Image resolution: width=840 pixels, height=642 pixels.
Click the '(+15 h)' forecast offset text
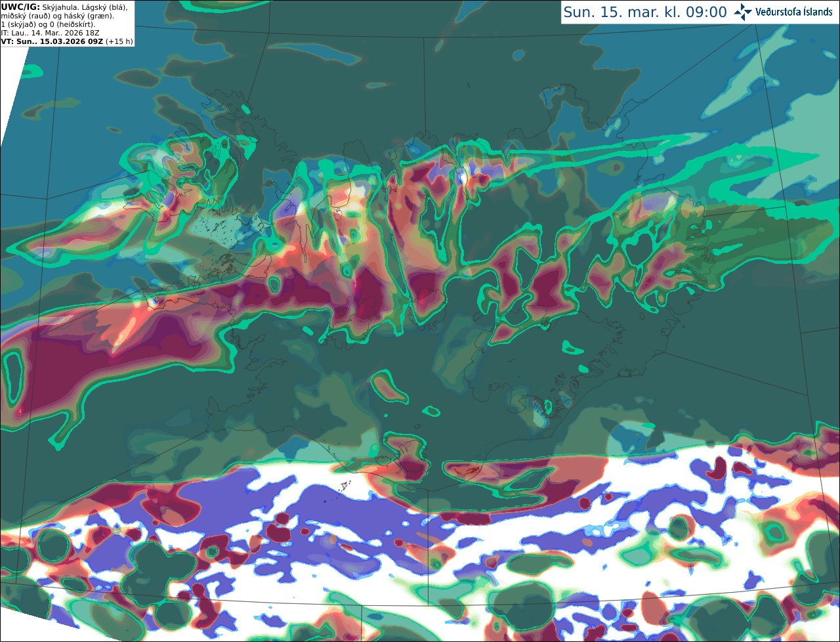(119, 41)
